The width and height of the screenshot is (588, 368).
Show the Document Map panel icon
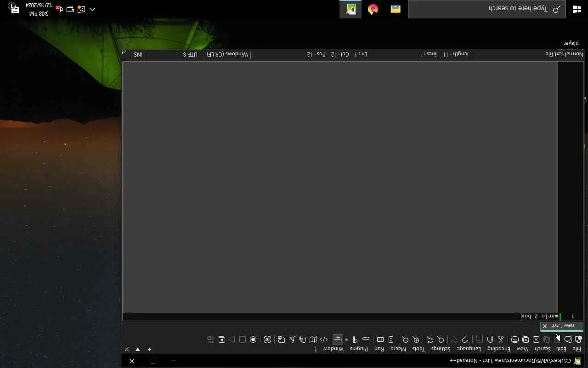[313, 339]
